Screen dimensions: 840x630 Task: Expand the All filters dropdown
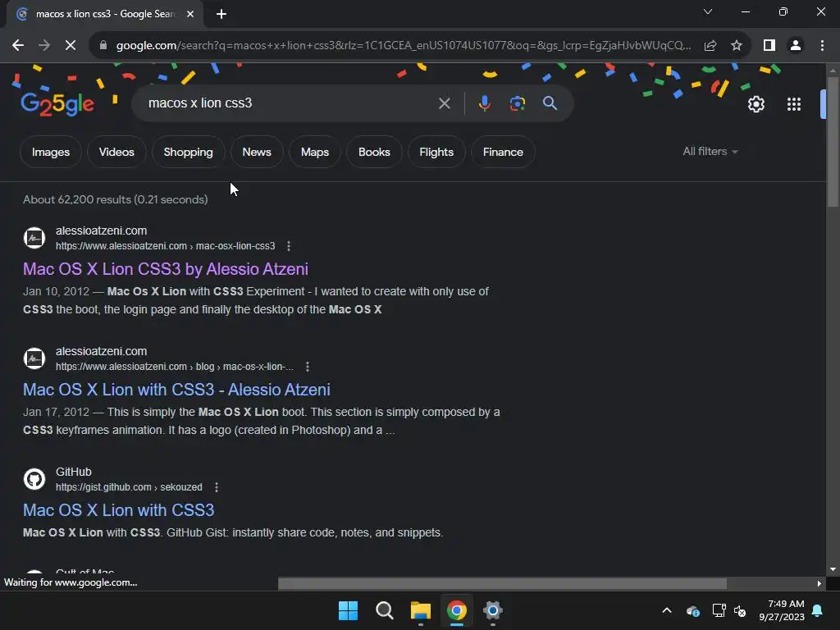710,152
